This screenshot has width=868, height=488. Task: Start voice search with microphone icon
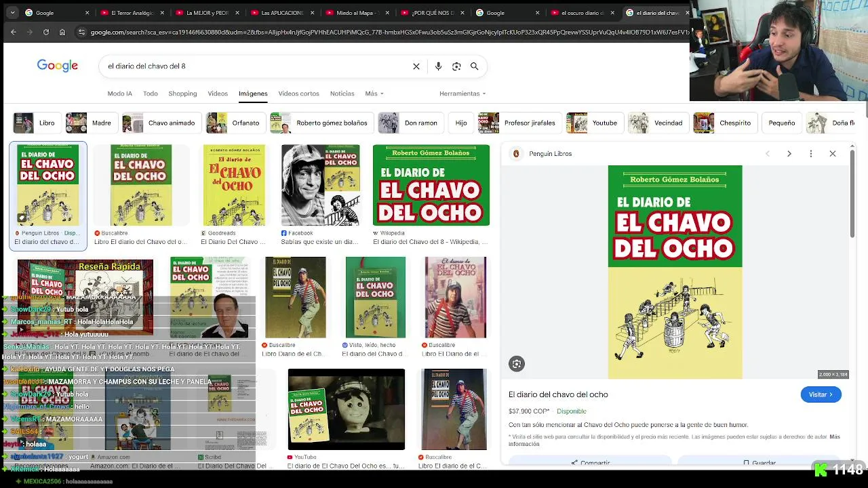(438, 66)
